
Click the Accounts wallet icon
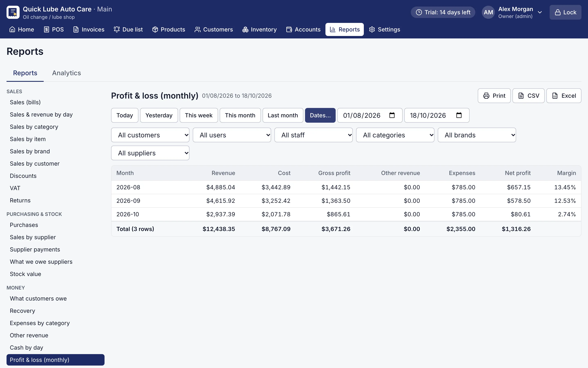pos(289,29)
